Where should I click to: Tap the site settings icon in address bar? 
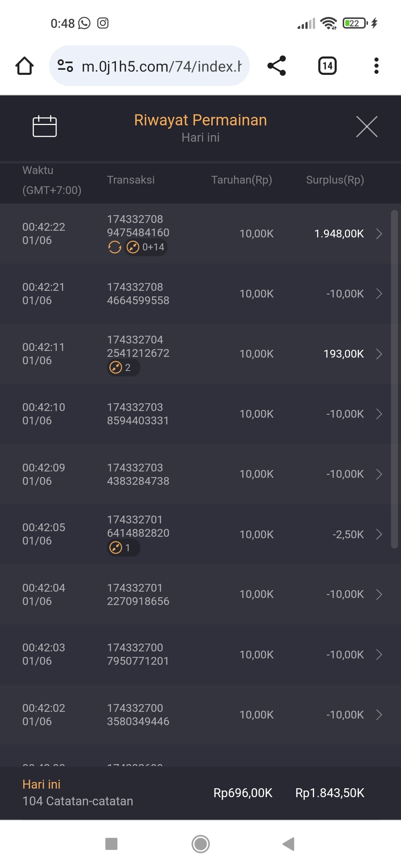(x=65, y=66)
